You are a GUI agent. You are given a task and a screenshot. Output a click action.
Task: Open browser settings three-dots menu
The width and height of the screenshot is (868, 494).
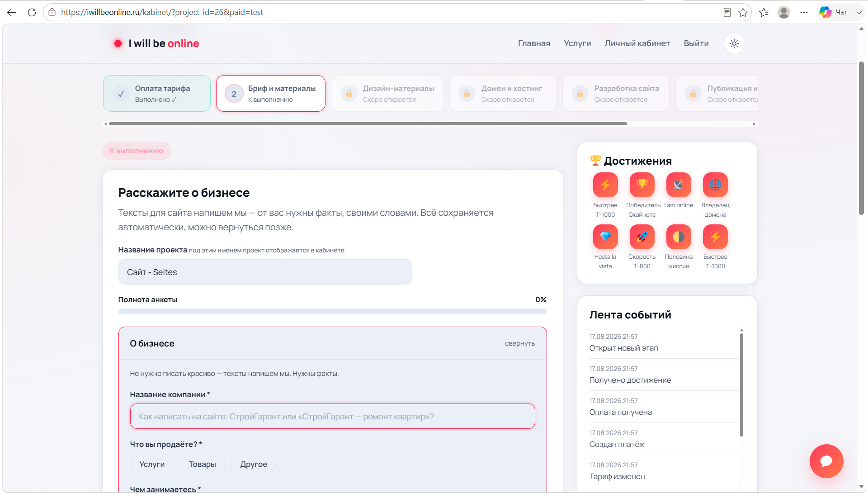coord(804,12)
